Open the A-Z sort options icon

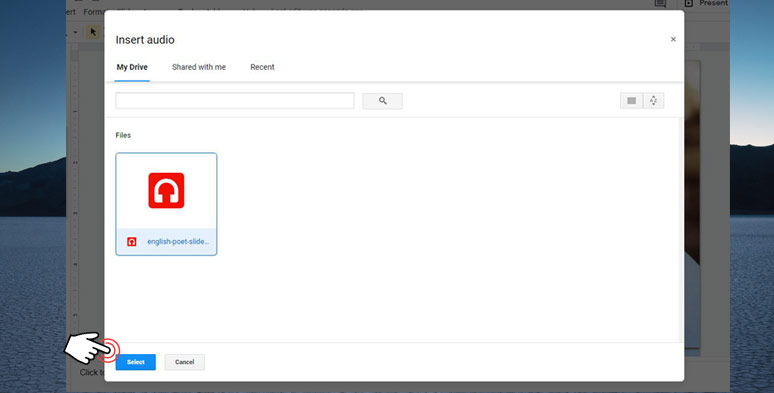point(653,101)
